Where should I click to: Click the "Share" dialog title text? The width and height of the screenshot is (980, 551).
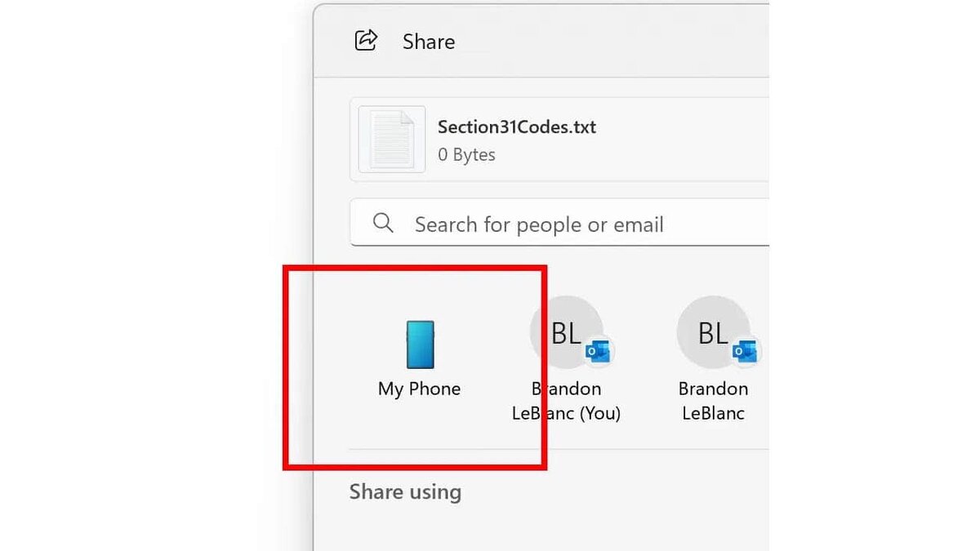pos(429,41)
